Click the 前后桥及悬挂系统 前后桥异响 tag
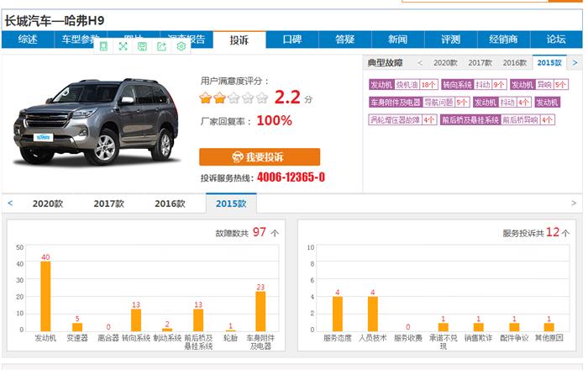 pos(497,119)
